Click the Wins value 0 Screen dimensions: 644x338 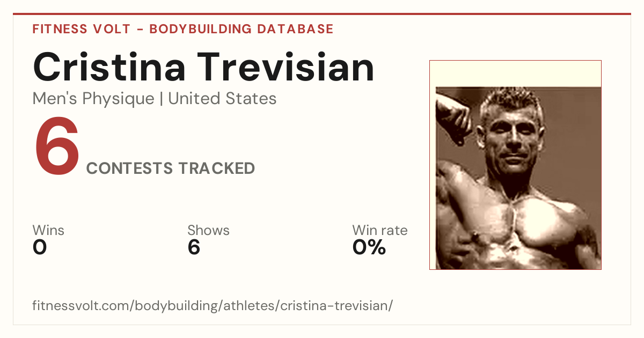click(x=40, y=247)
